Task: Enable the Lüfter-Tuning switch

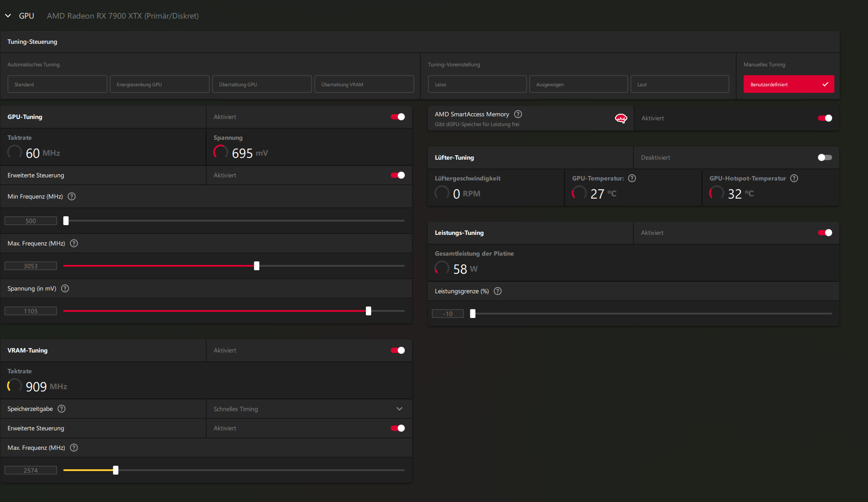Action: pos(825,157)
